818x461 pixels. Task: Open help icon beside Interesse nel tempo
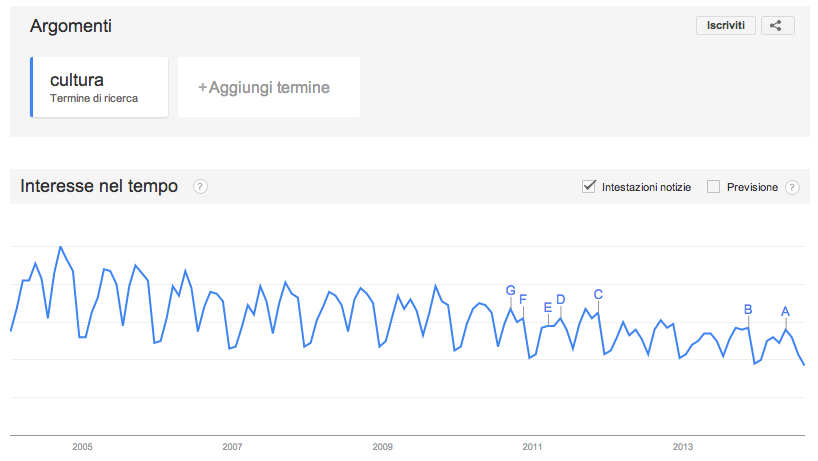200,187
